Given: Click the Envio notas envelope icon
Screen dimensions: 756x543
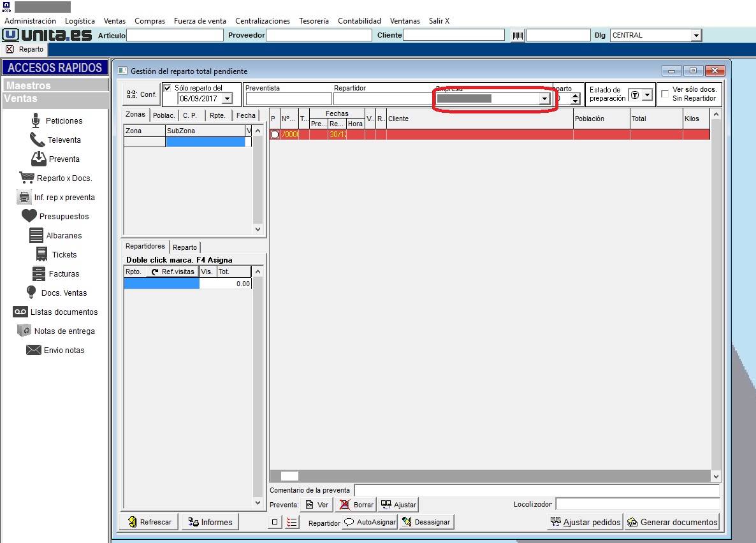Looking at the screenshot, I should 34,350.
